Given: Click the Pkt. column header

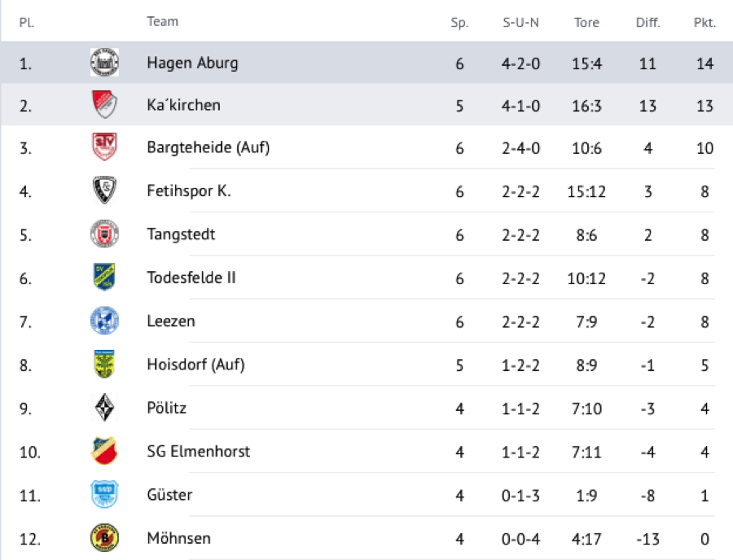Looking at the screenshot, I should (704, 23).
